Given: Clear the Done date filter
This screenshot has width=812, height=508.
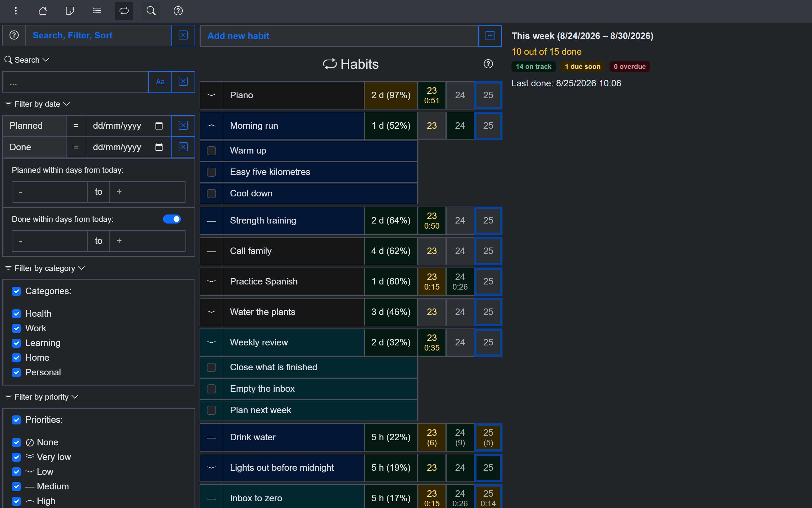Looking at the screenshot, I should coord(183,147).
